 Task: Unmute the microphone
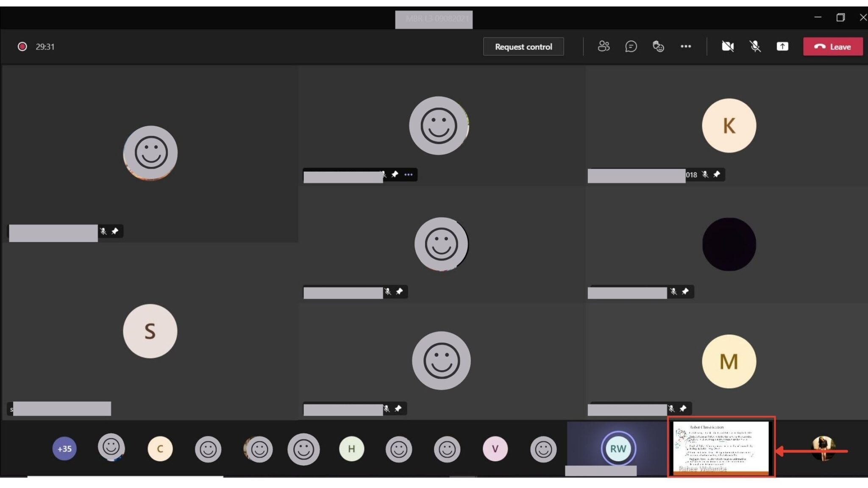755,46
